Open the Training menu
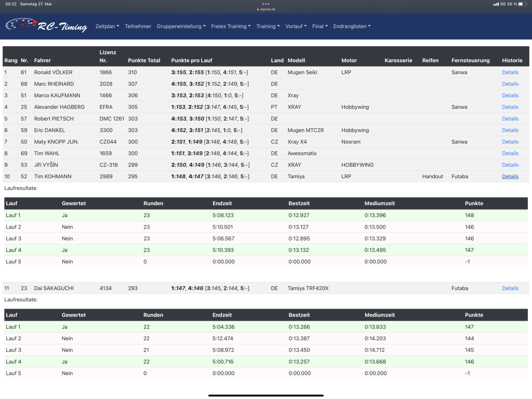The image size is (532, 399). [x=268, y=26]
